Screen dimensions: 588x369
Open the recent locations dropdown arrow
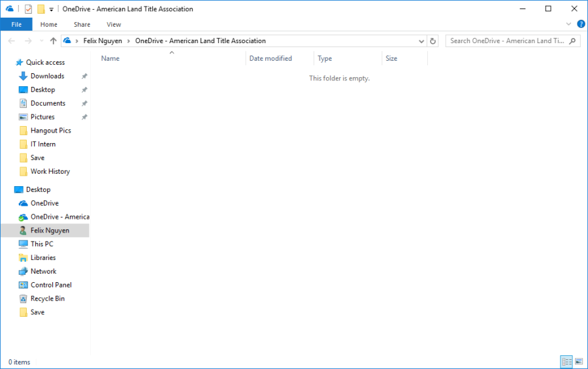tap(42, 41)
